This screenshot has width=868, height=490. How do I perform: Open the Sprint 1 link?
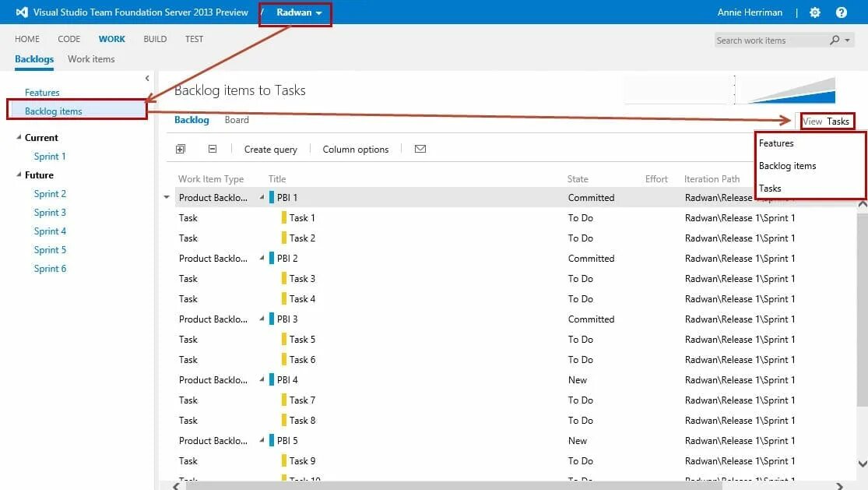[50, 157]
